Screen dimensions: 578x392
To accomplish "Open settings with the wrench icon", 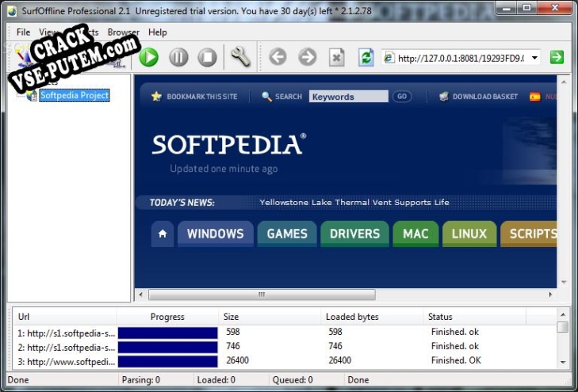I will click(x=241, y=57).
